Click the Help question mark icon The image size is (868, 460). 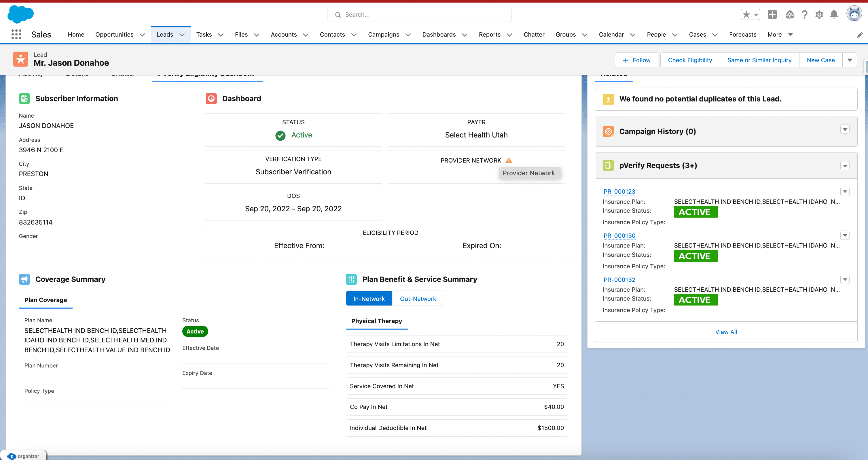[x=804, y=14]
